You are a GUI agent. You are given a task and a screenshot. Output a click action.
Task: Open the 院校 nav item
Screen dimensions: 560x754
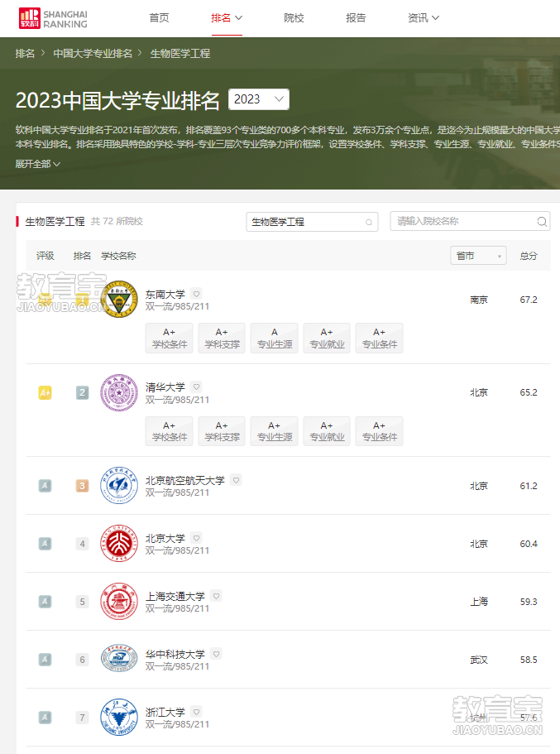pyautogui.click(x=294, y=17)
